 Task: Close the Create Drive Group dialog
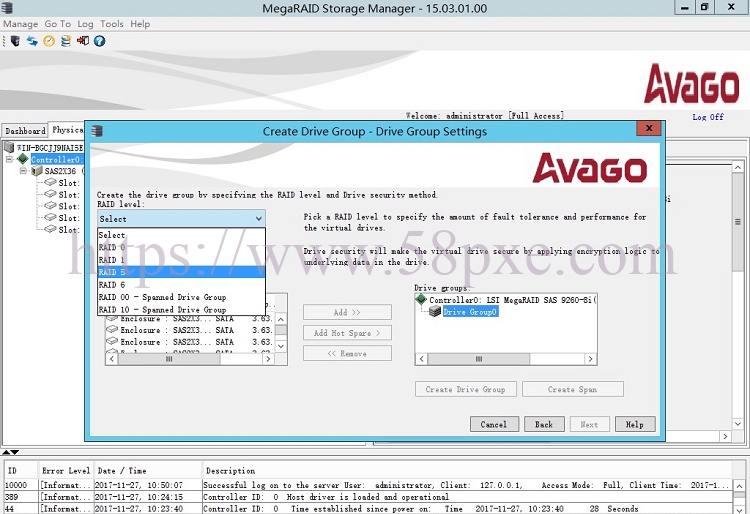click(649, 128)
